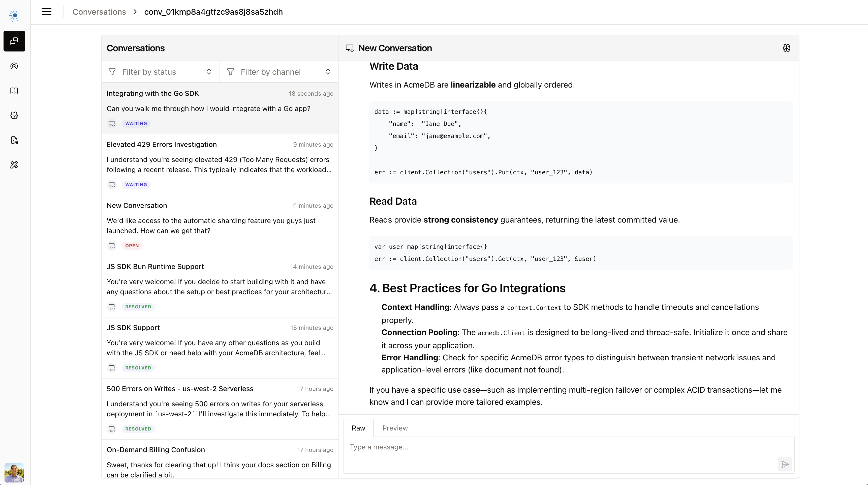
Task: Switch to the Preview tab
Action: (395, 428)
